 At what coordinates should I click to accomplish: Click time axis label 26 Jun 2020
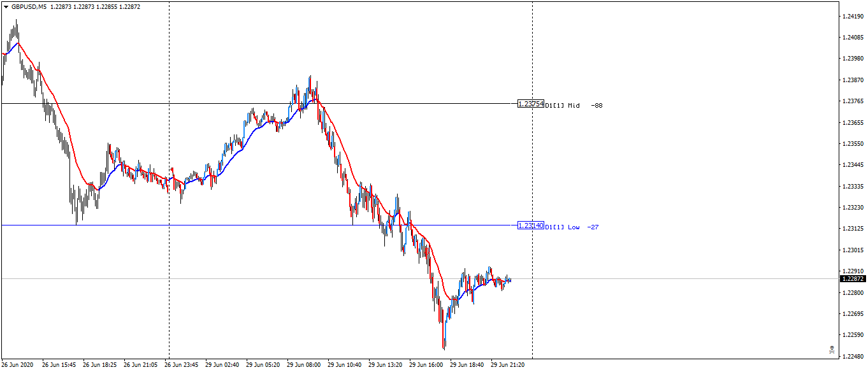click(x=17, y=365)
